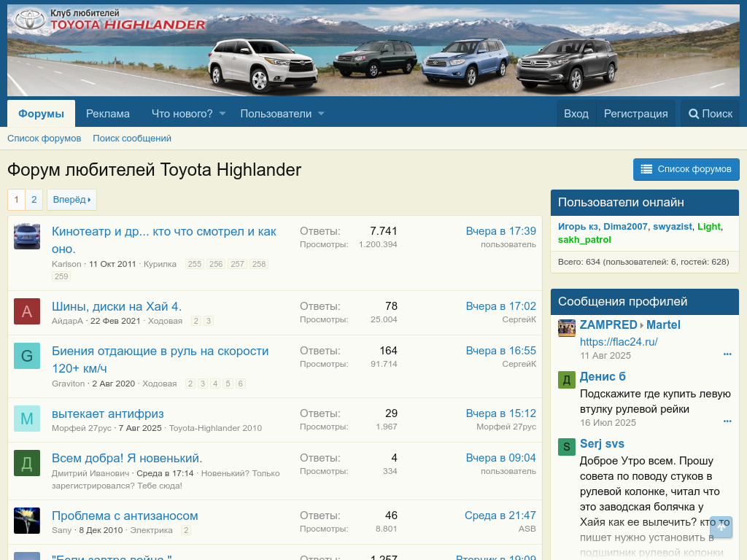This screenshot has height=560, width=747.
Task: Click the scroll-to-top arrow button
Action: [721, 526]
